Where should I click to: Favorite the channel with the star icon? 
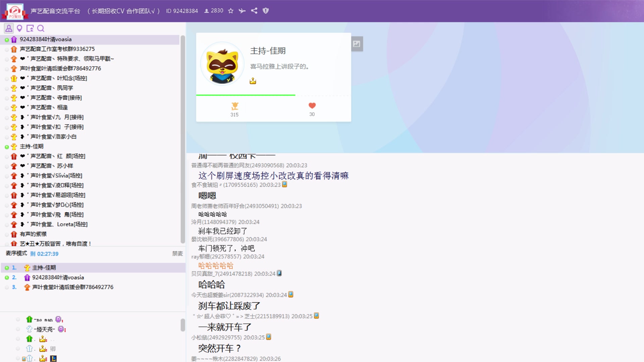[231, 11]
